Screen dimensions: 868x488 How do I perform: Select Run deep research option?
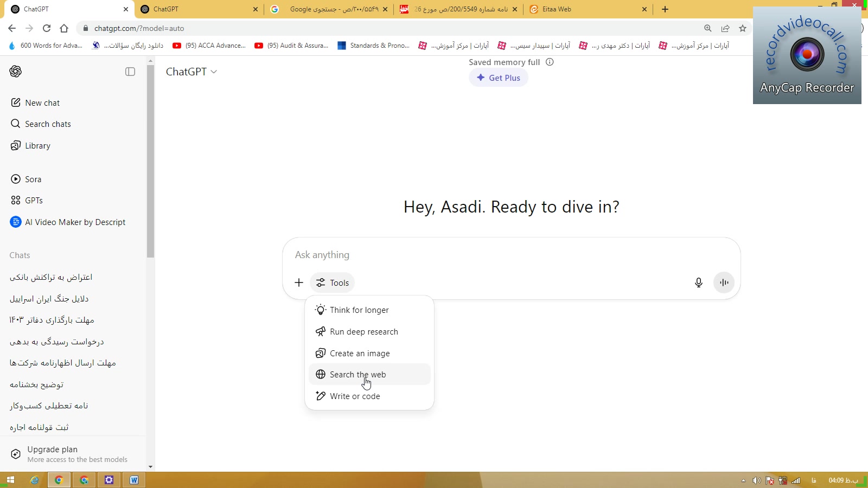click(369, 332)
